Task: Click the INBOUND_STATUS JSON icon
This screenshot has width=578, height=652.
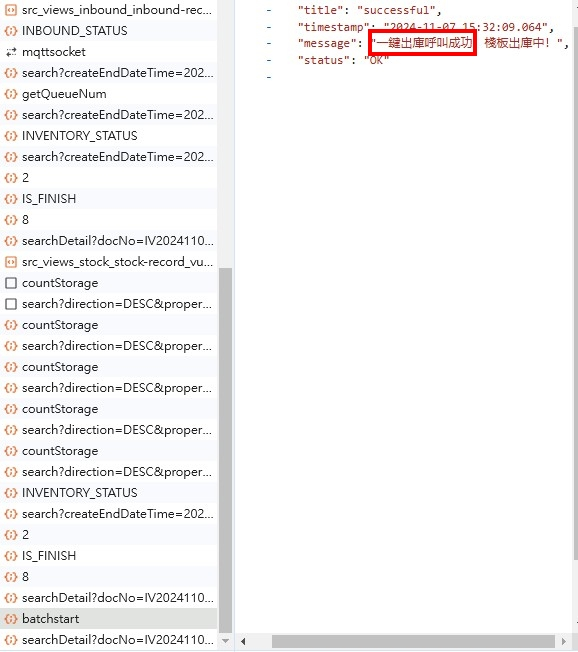Action: 11,31
